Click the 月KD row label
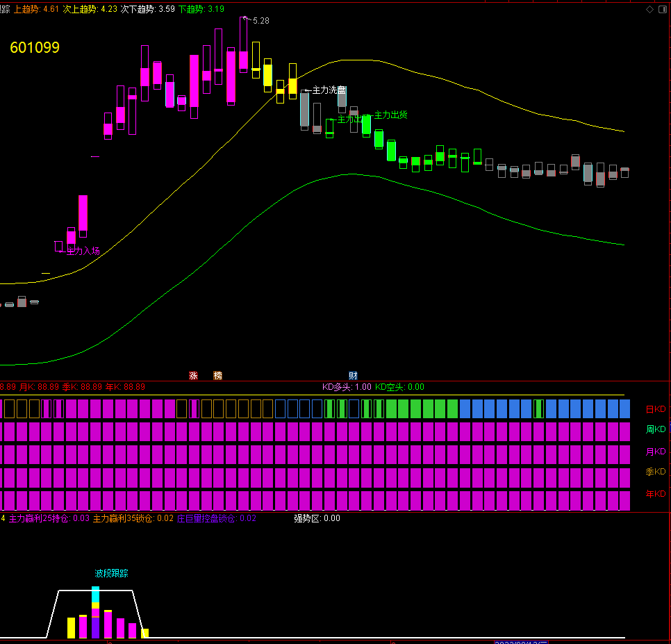 tap(656, 452)
